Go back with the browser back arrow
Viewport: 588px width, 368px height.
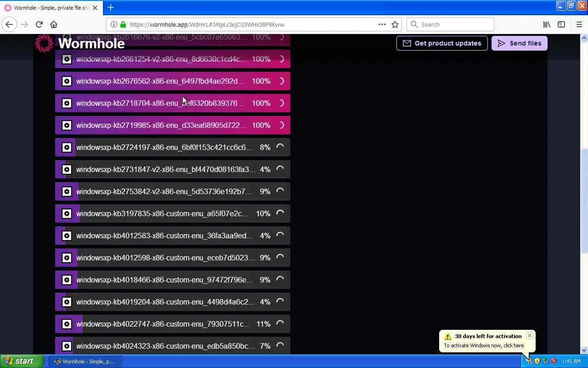coord(9,24)
